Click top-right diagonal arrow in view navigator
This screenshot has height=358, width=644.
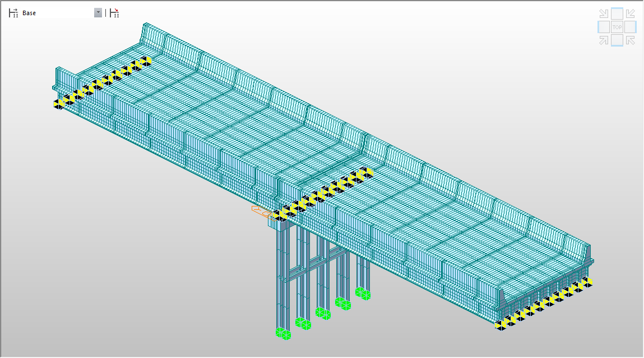(631, 13)
